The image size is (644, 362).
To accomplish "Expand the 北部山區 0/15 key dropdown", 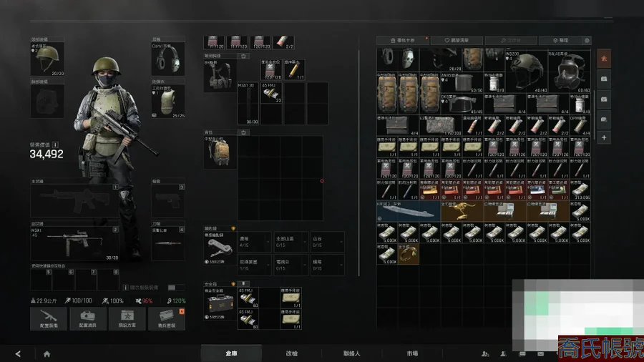I will pyautogui.click(x=291, y=242).
